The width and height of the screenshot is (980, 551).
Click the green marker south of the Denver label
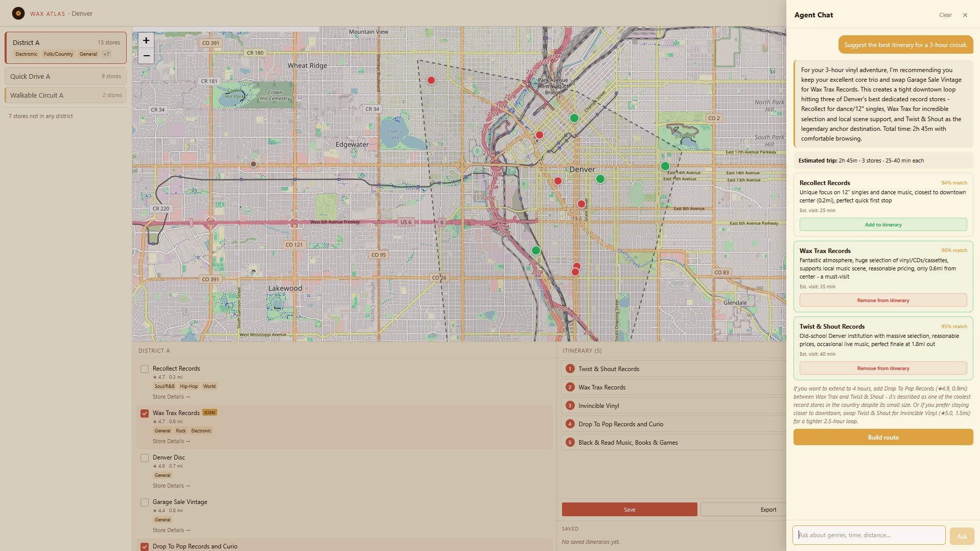(x=600, y=179)
